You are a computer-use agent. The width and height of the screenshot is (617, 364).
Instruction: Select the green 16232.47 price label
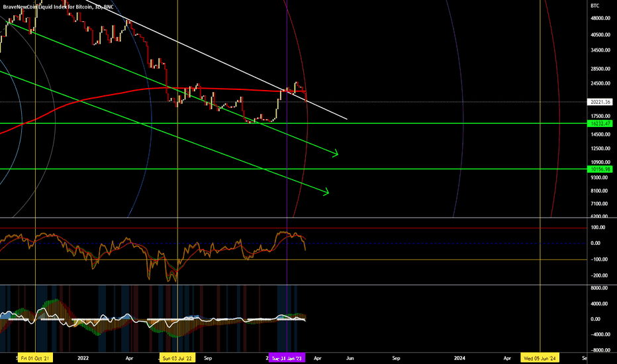point(600,124)
